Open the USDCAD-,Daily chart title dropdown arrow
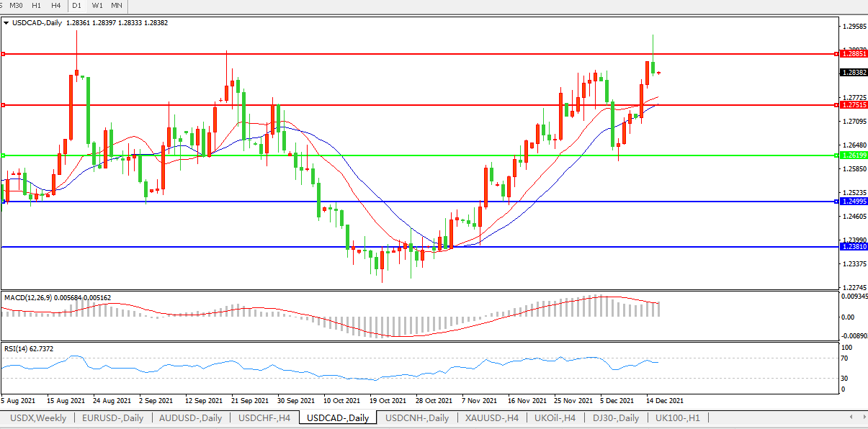 pyautogui.click(x=6, y=23)
